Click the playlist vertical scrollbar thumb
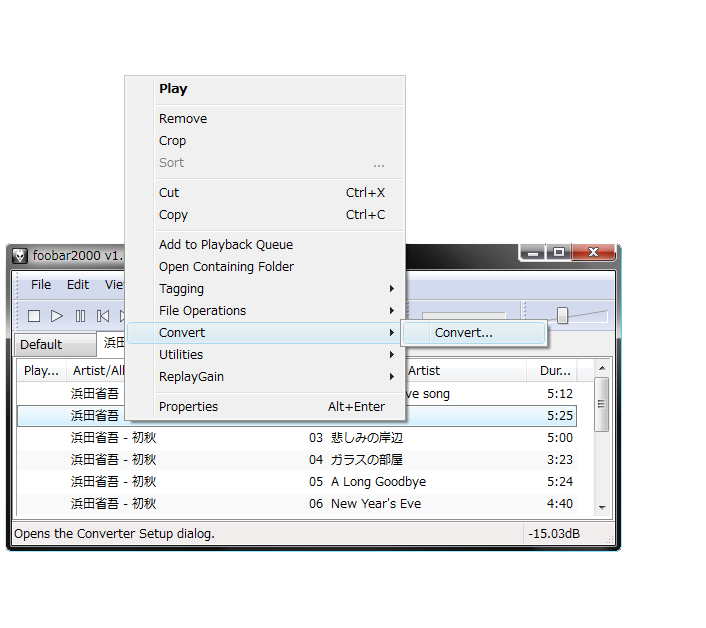 point(601,404)
